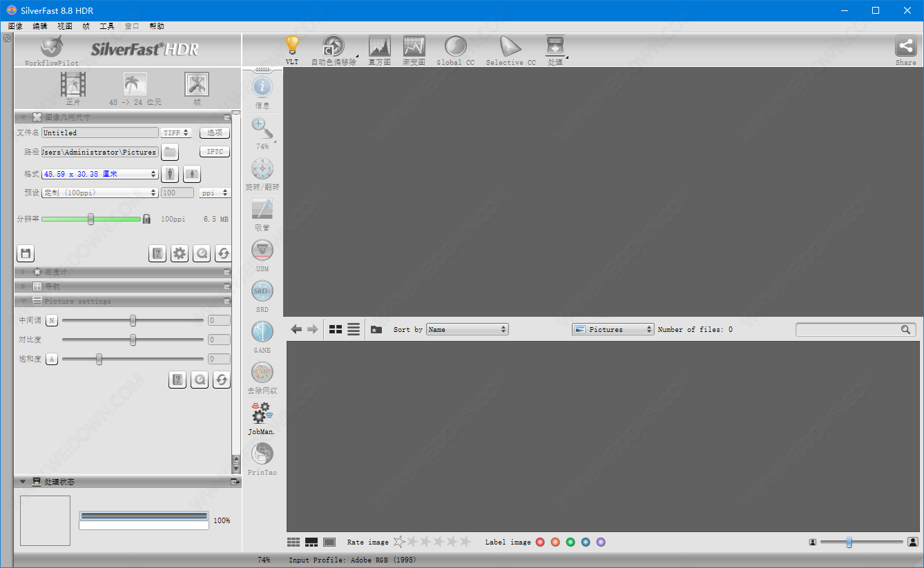Toggle the resolution lock icon
Image resolution: width=924 pixels, height=568 pixels.
(x=146, y=219)
